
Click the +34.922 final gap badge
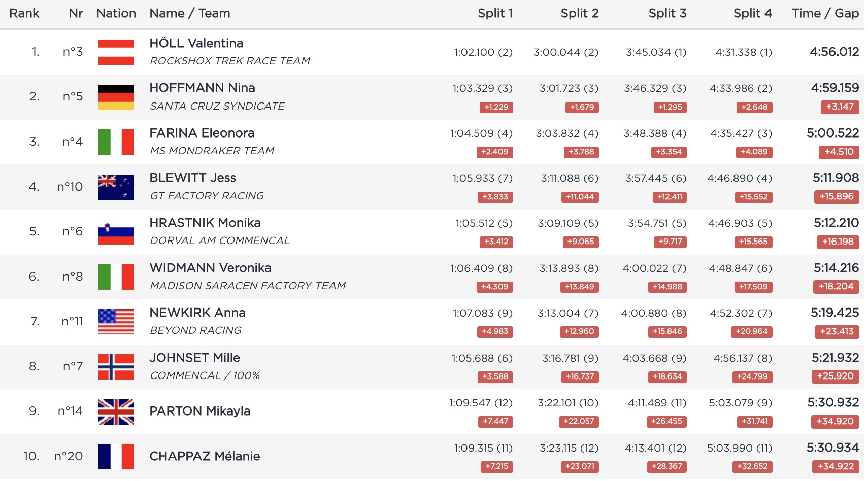pos(836,466)
